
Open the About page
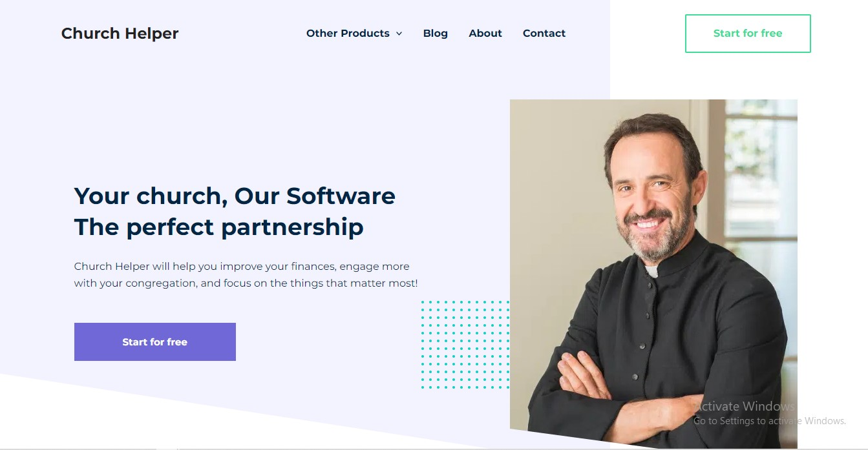(x=485, y=34)
